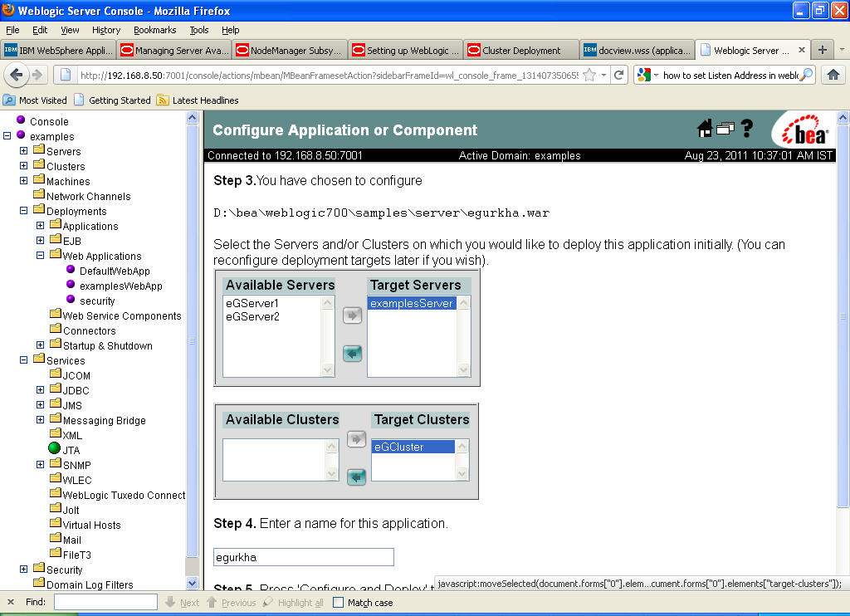Select eGCluster in Target Clusters
This screenshot has width=850, height=616.
(413, 447)
